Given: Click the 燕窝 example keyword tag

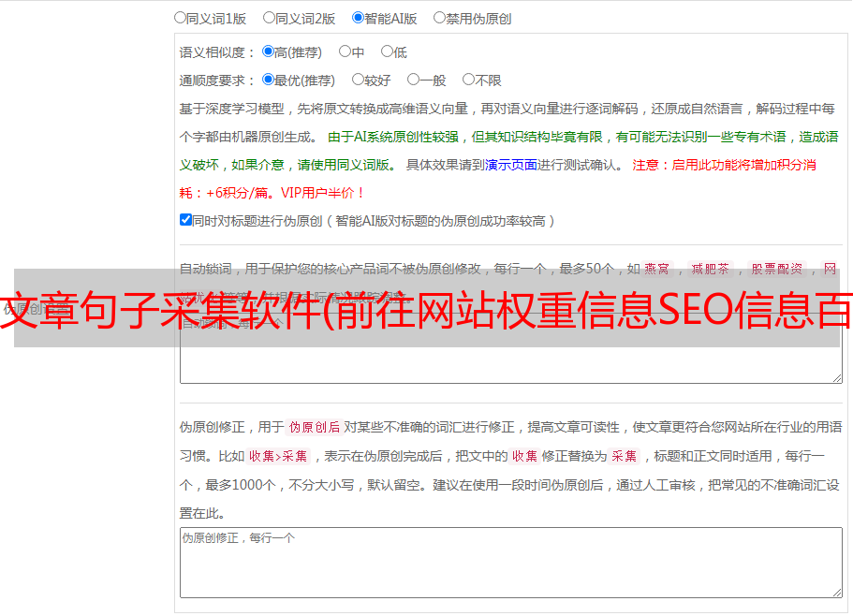Looking at the screenshot, I should coord(657,269).
